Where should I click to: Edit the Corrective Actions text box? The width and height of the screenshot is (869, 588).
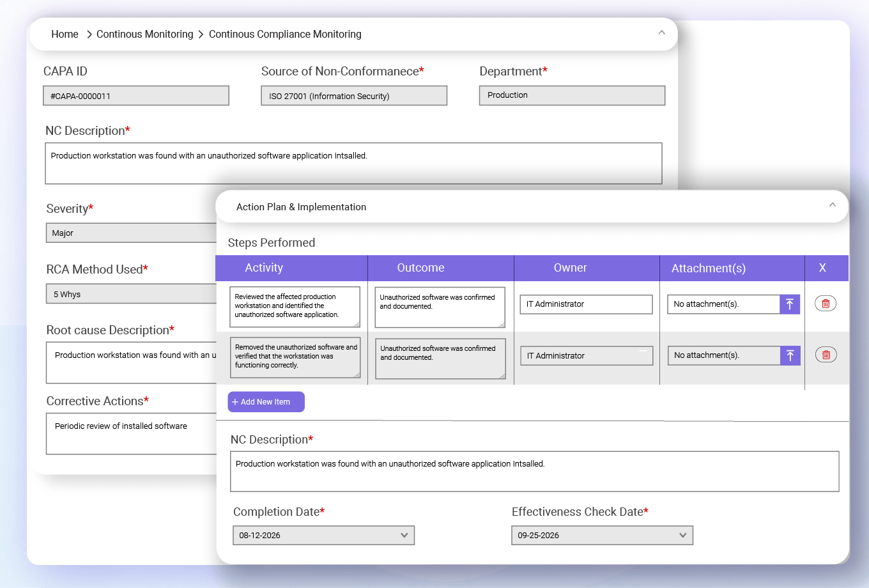[x=132, y=433]
